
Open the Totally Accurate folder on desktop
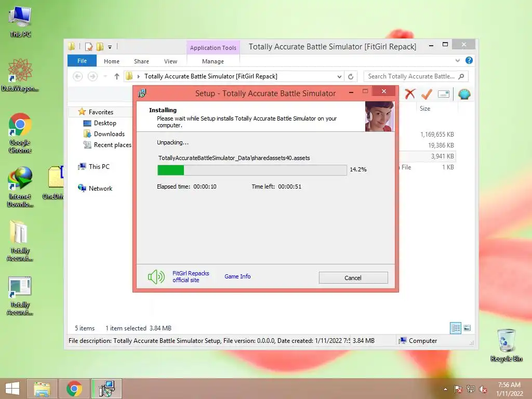pos(20,241)
